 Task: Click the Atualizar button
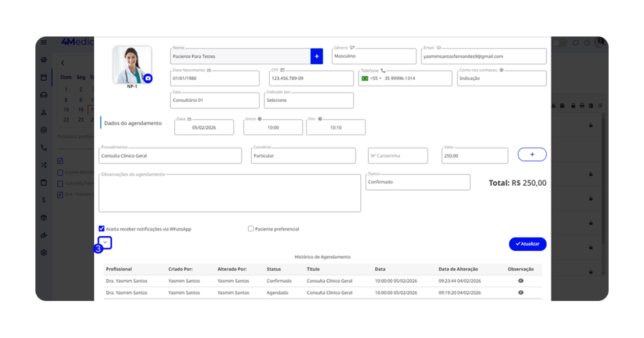[528, 244]
